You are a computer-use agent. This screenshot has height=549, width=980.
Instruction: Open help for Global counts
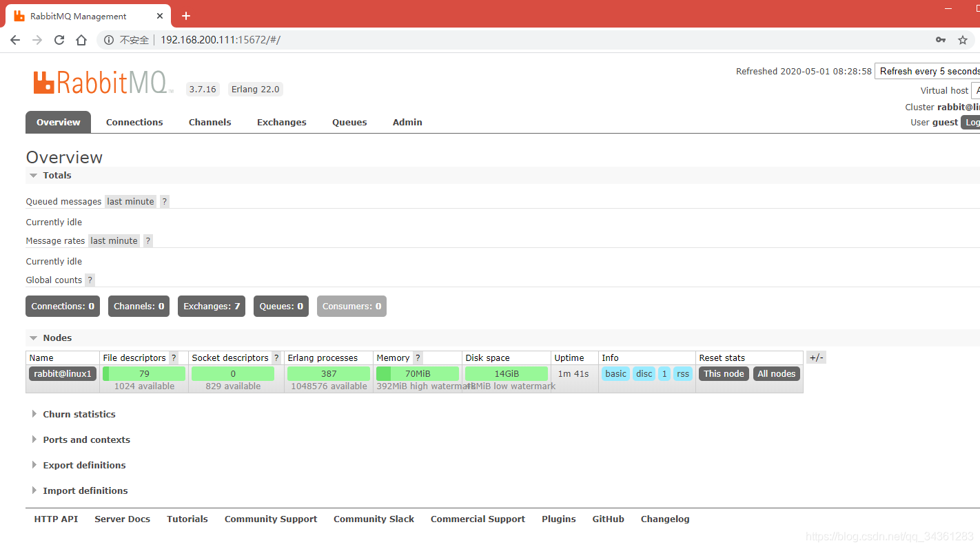[90, 280]
